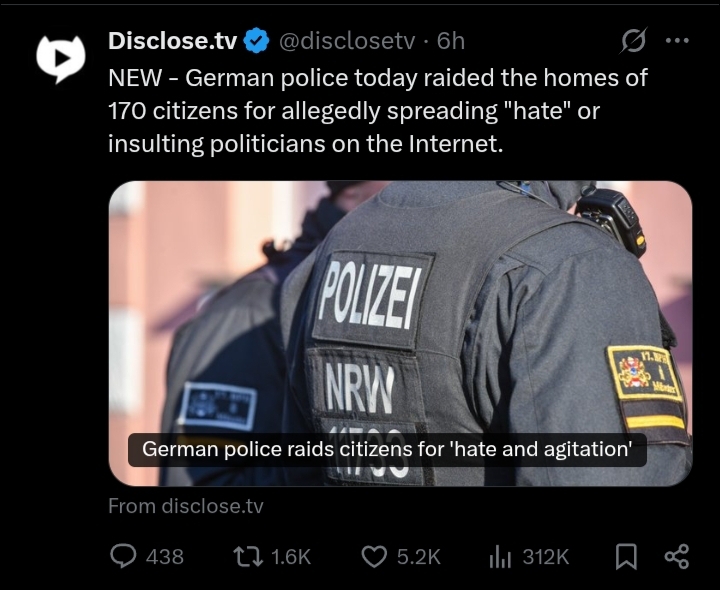The width and height of the screenshot is (720, 590).
Task: Click the @disclosetv handle
Action: point(347,41)
